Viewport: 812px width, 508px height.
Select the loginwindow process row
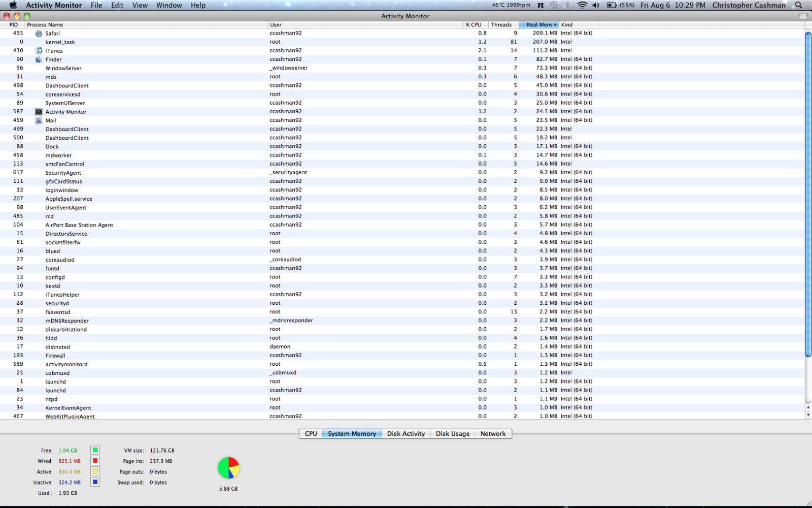pyautogui.click(x=402, y=190)
